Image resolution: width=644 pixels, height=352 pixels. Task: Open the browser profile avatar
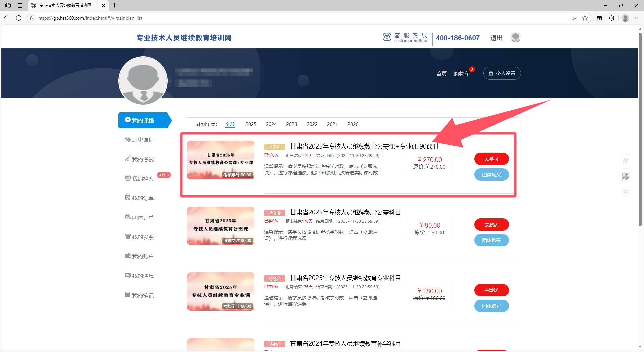[x=625, y=18]
